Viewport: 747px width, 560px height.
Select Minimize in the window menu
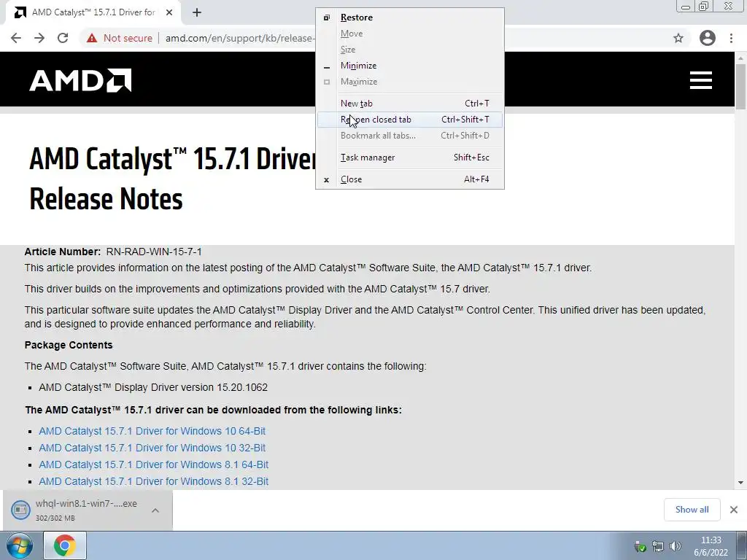tap(410, 66)
